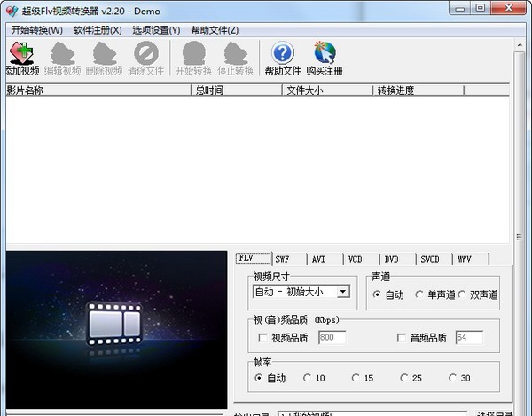Click the 文件大小 column header
This screenshot has width=532, height=416.
(x=328, y=90)
